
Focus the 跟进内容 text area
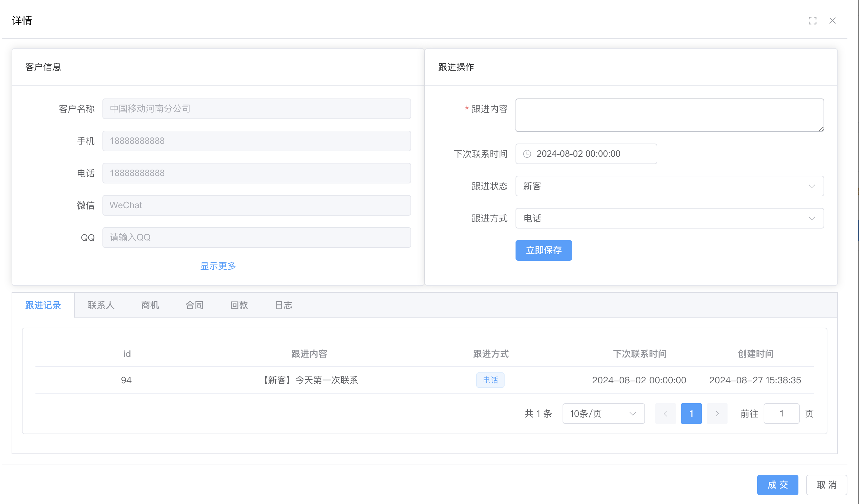point(669,115)
